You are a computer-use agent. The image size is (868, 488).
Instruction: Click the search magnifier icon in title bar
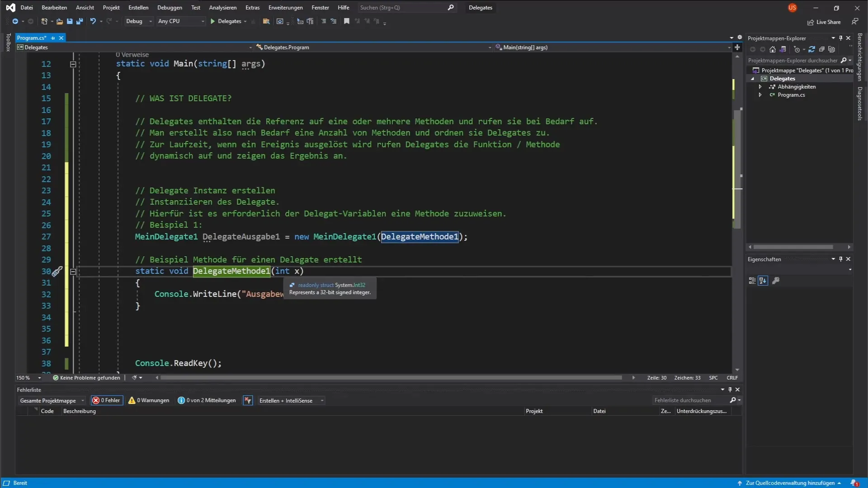pos(451,8)
